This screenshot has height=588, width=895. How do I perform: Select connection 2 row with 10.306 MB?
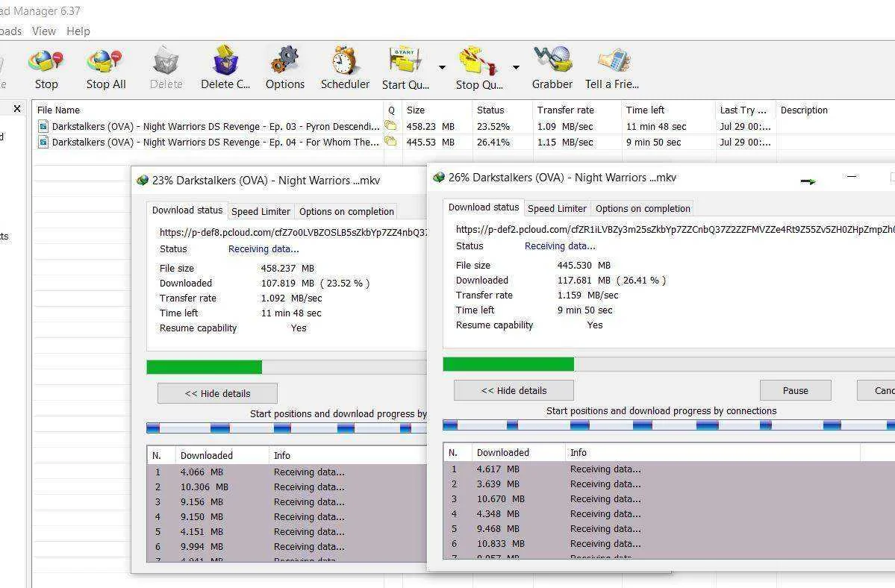[x=287, y=487]
